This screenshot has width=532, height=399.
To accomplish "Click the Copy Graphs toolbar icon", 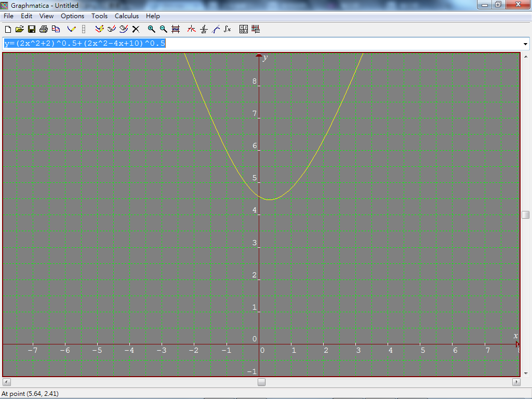I will point(56,29).
